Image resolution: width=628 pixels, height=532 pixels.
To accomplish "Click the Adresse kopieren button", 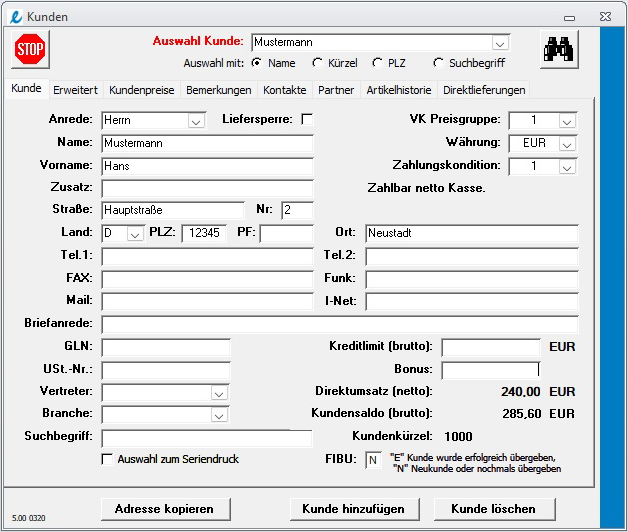I will coord(166,509).
